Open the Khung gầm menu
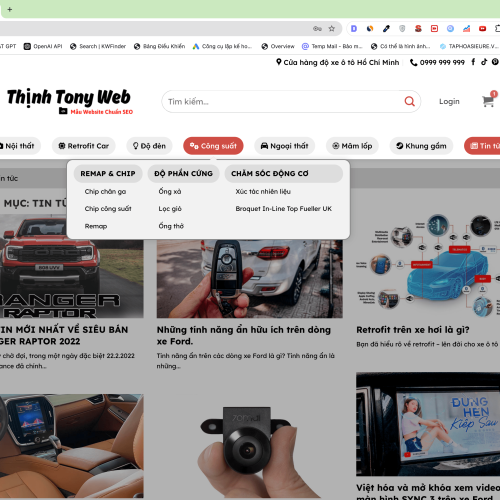Viewport: 500px width, 500px height. [x=421, y=146]
